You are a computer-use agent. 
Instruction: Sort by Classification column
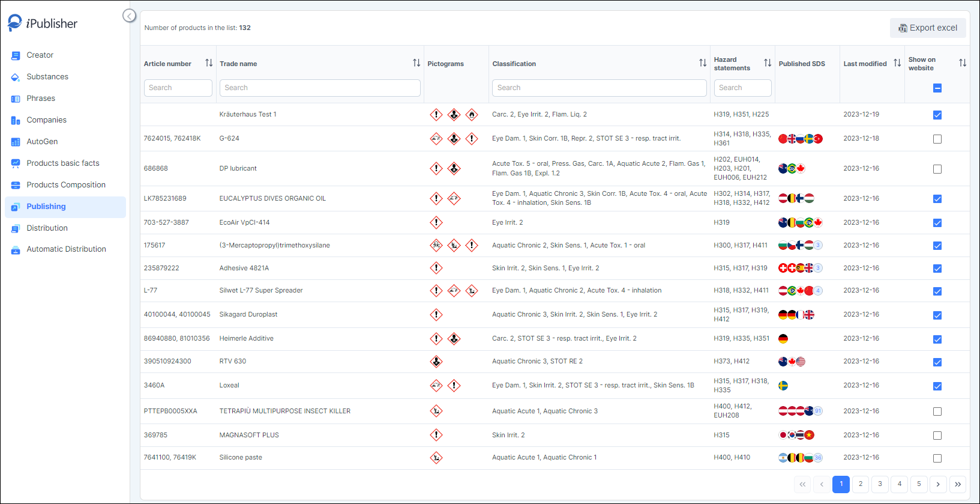pyautogui.click(x=703, y=63)
